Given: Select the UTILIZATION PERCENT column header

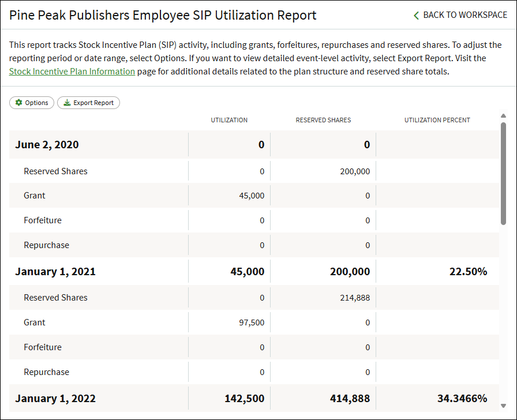Looking at the screenshot, I should (x=437, y=120).
